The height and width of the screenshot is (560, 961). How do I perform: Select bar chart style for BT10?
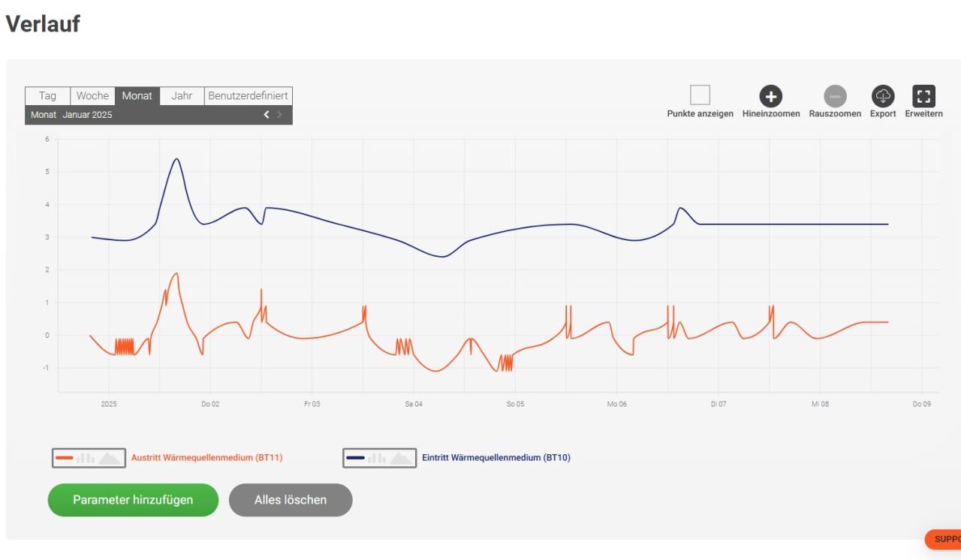(377, 458)
